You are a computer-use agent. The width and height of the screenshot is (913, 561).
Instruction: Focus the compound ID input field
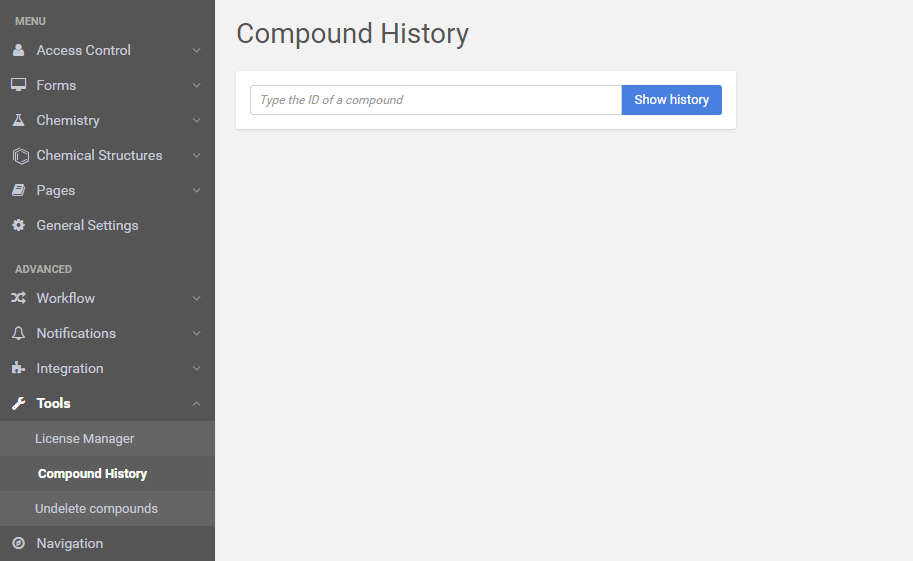point(435,100)
